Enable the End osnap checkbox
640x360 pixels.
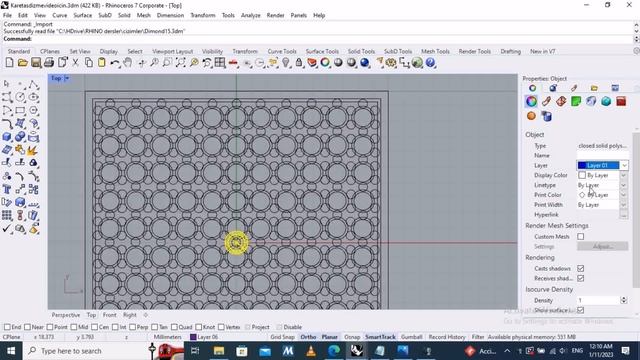(x=7, y=327)
